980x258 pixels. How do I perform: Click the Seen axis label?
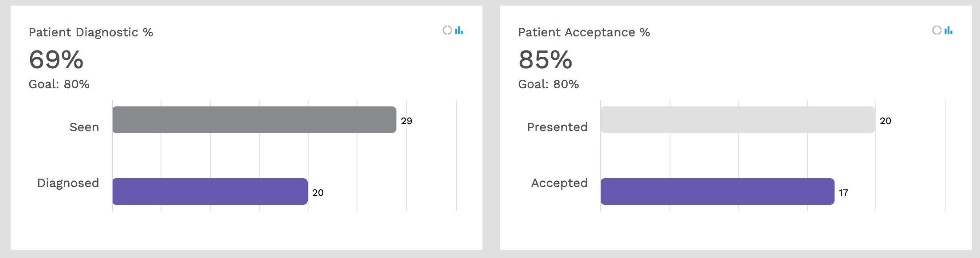tap(84, 127)
